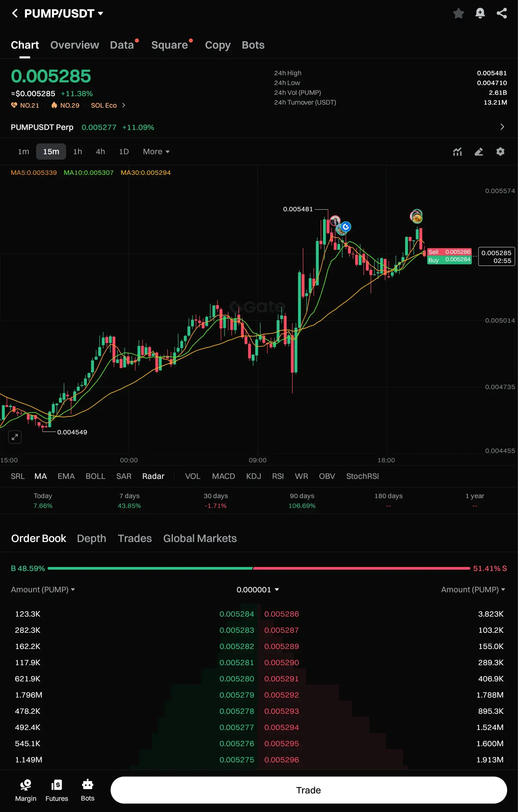Image resolution: width=523 pixels, height=812 pixels.
Task: Open Futures trading
Action: 57,790
